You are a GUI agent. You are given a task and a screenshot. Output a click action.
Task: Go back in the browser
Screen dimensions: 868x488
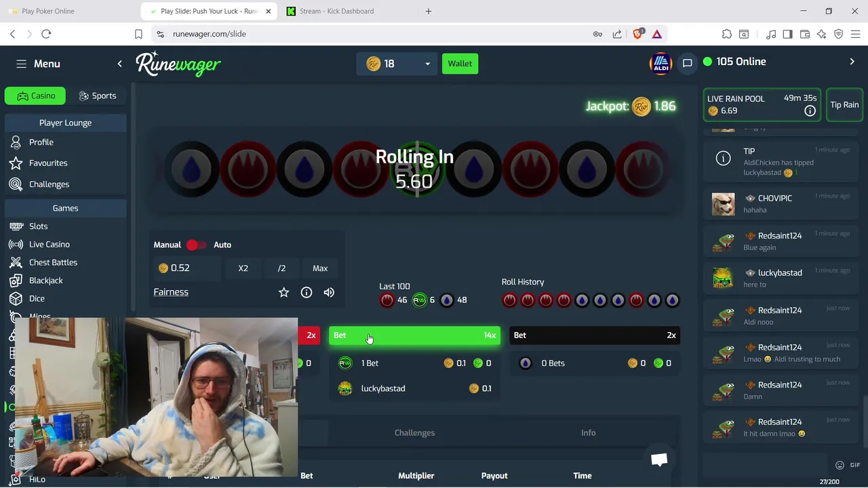tap(12, 34)
